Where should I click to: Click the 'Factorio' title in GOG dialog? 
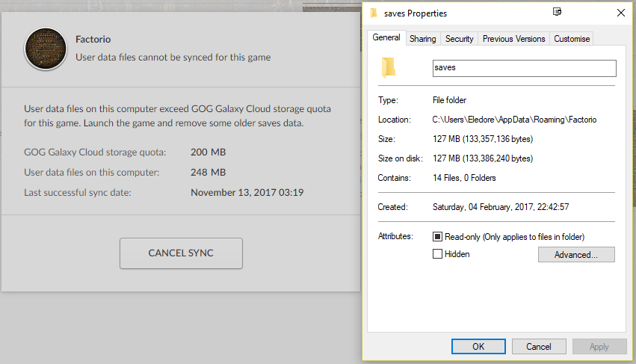tap(93, 40)
